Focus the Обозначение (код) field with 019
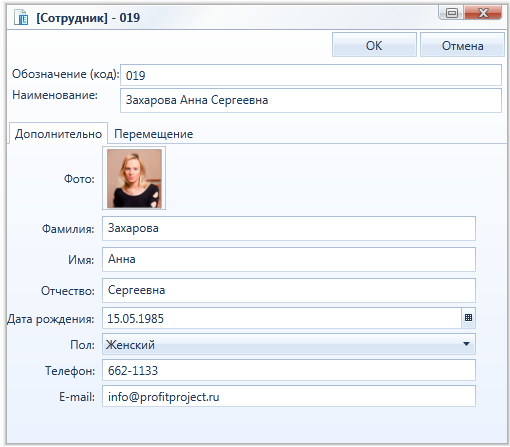 click(311, 75)
